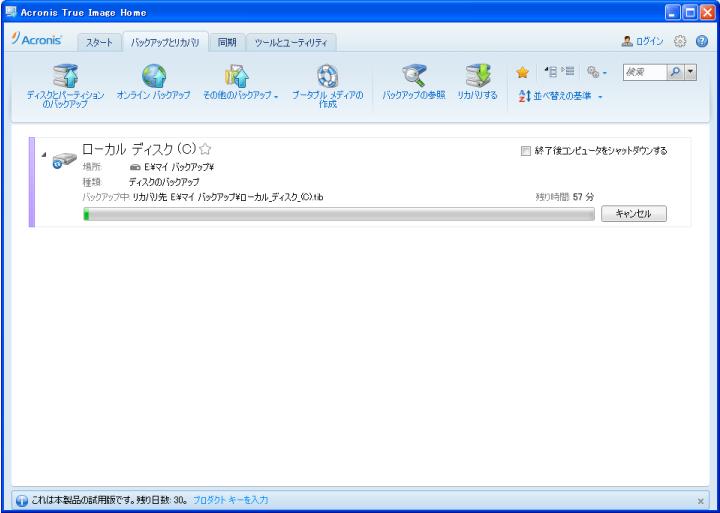Screen dimensions: 720x513
Task: Click the info icon in trial notice bar
Action: pos(22,500)
